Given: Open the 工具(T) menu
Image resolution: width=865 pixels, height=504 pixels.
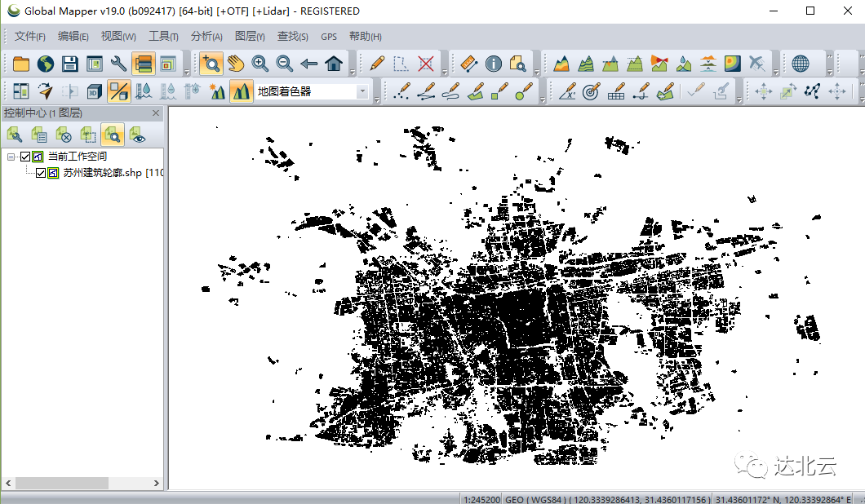Looking at the screenshot, I should click(163, 37).
